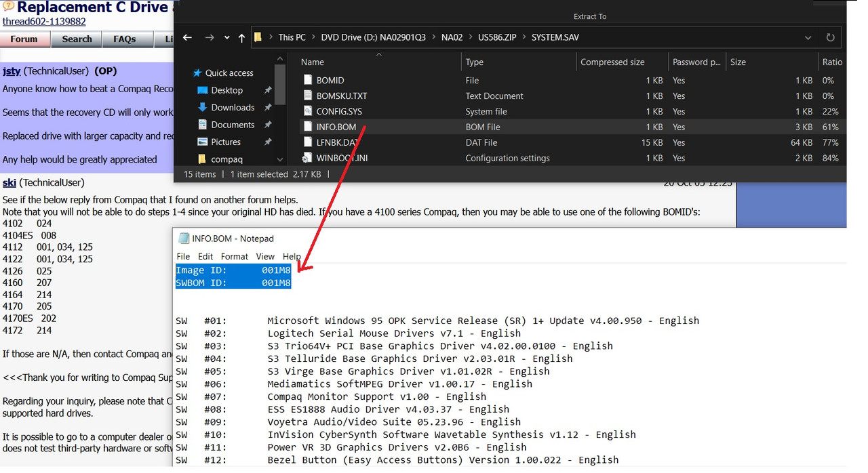Click the Pictures icon in navigation pane
868x473 pixels.
click(x=202, y=142)
